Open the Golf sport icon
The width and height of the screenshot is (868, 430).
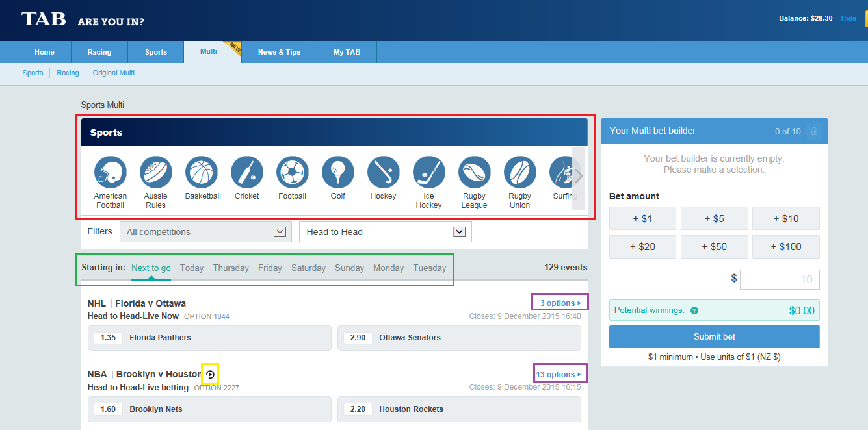[x=338, y=173]
